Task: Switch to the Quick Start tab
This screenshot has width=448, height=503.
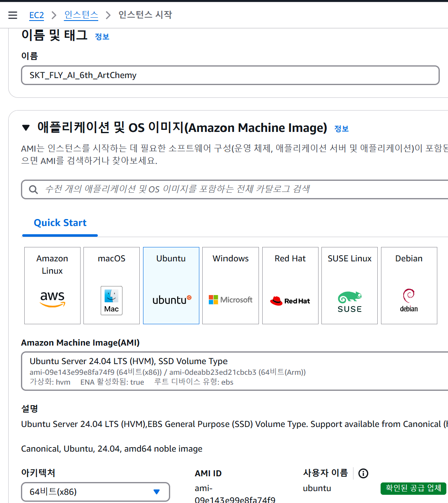Action: [x=60, y=223]
